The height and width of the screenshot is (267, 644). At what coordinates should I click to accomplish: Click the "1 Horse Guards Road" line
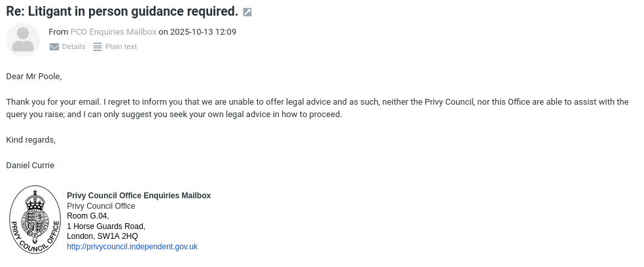coord(106,226)
